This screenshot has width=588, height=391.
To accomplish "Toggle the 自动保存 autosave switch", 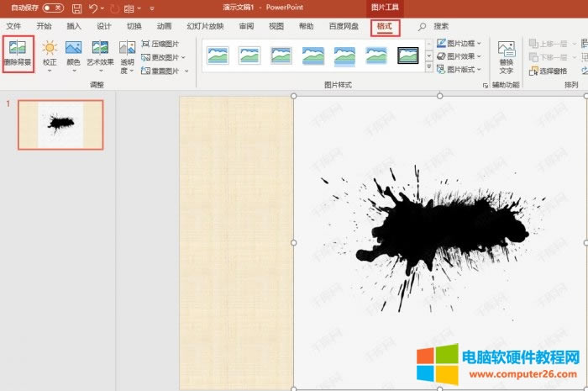I will coord(53,8).
